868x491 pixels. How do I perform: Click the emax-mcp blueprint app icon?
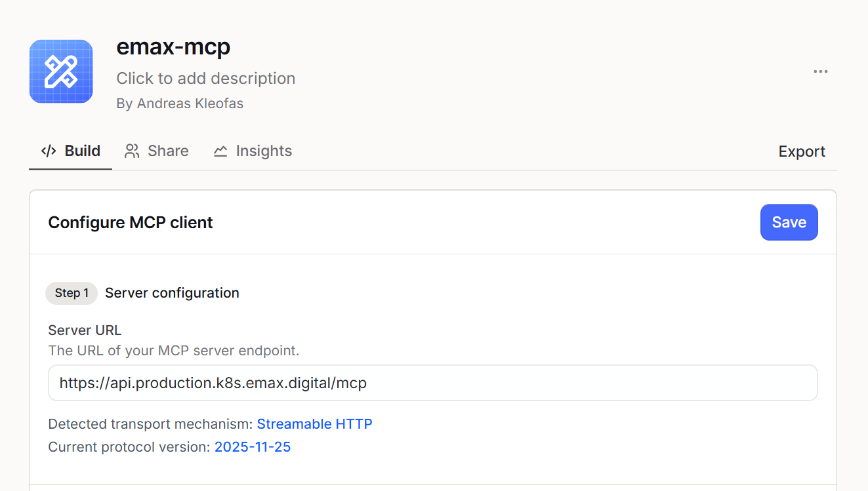pos(61,71)
